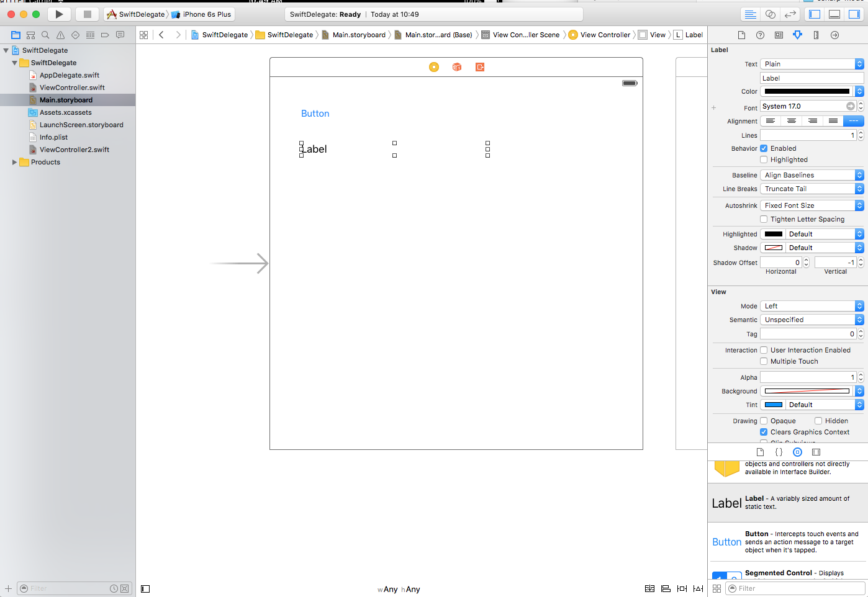Screen dimensions: 868x597
Task: Toggle the Enabled behavior checkbox
Action: [x=764, y=148]
